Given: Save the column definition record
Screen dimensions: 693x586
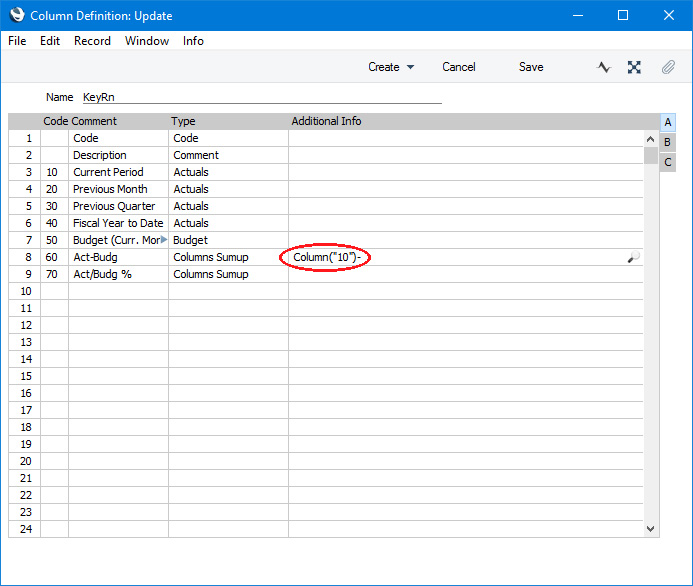Looking at the screenshot, I should click(x=531, y=67).
